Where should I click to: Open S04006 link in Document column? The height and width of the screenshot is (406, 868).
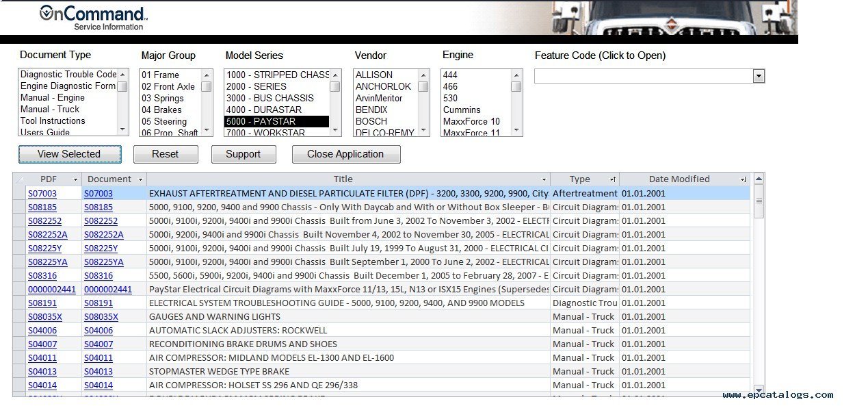(x=98, y=331)
